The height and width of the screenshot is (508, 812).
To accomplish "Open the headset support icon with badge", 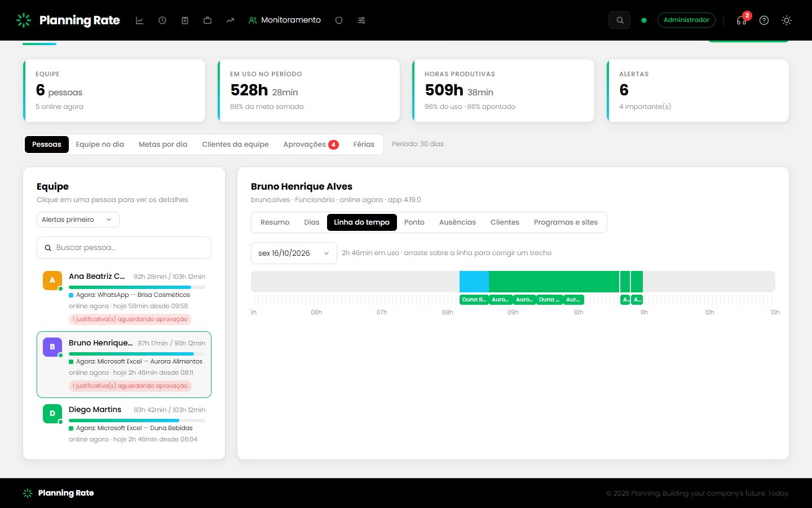I will [x=742, y=20].
